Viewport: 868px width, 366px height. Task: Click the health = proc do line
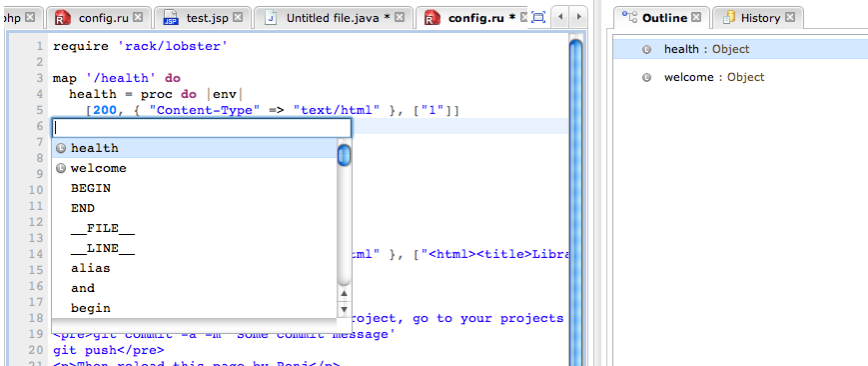click(x=156, y=94)
